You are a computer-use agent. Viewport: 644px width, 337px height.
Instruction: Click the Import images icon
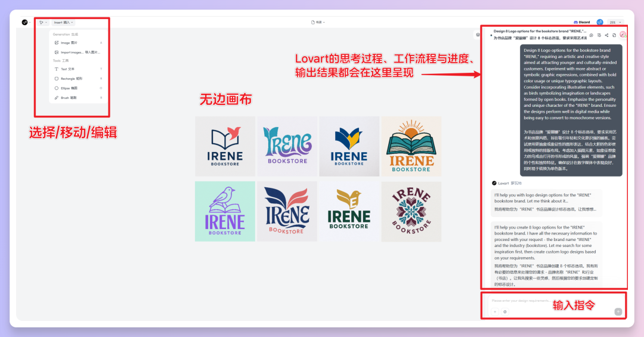click(56, 52)
